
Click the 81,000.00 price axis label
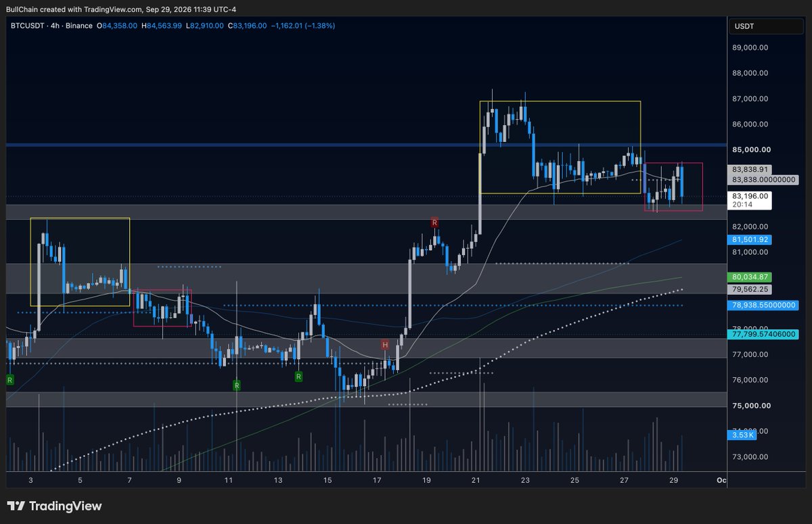(x=750, y=252)
